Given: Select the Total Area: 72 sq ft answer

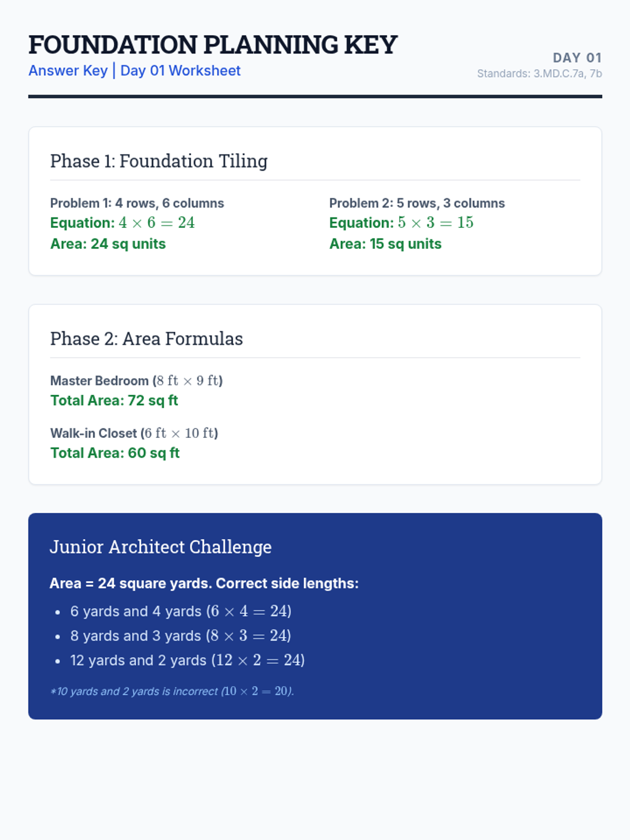Looking at the screenshot, I should (114, 401).
